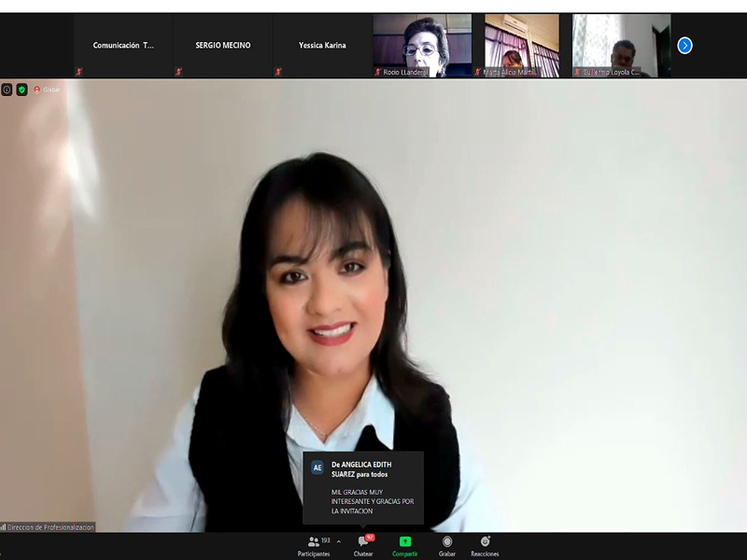Click the meeting info icon at top left
The height and width of the screenshot is (560, 747).
click(7, 90)
